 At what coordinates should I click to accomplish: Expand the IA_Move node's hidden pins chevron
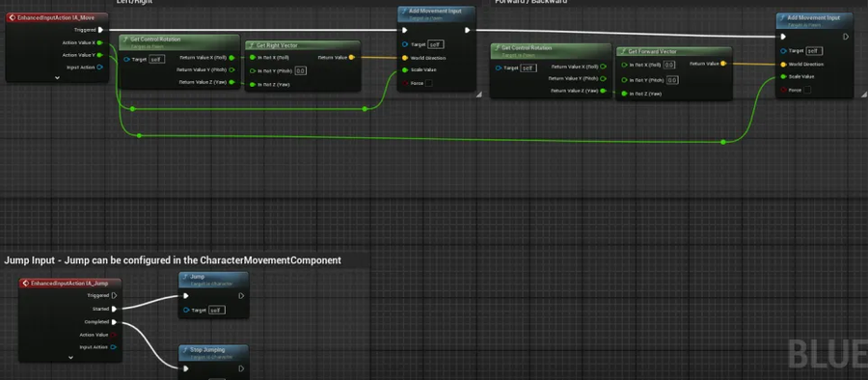pos(57,78)
